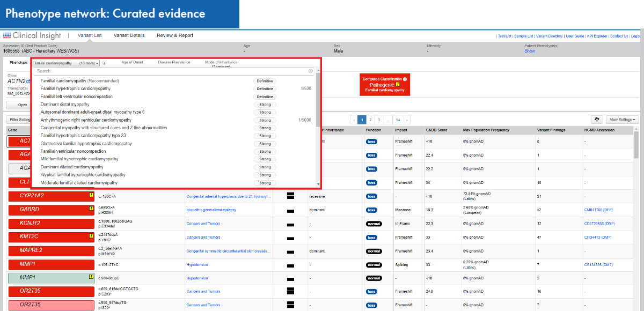Screen dimensions: 644x311
Task: Go to page 2 of the variant list
Action: click(x=370, y=120)
